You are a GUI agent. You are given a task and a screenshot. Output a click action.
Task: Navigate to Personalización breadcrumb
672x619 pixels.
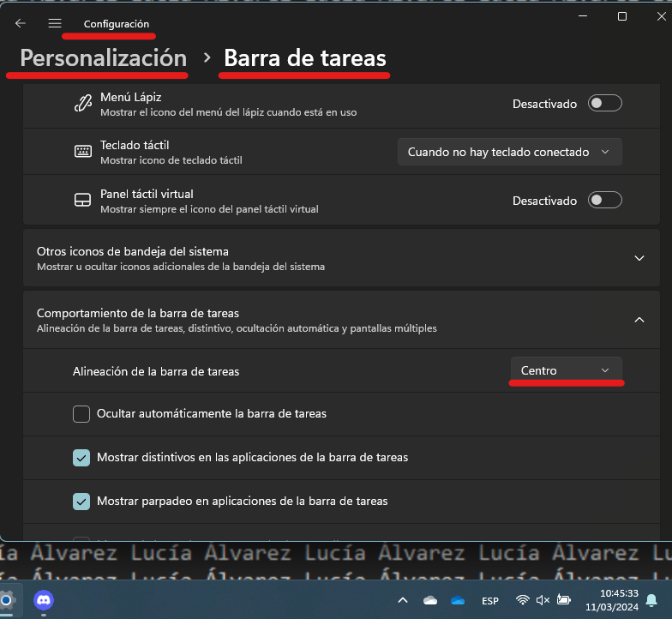coord(103,58)
